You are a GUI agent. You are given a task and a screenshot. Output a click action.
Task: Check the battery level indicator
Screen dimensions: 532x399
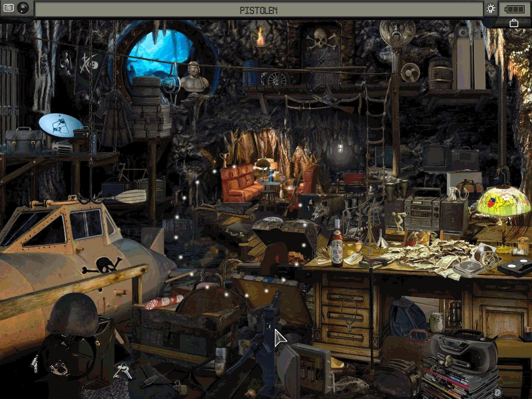click(x=515, y=9)
